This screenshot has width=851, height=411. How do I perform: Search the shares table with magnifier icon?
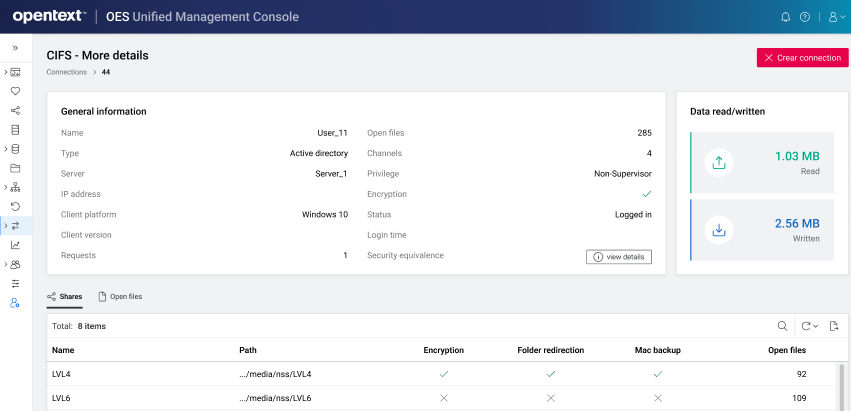point(782,326)
